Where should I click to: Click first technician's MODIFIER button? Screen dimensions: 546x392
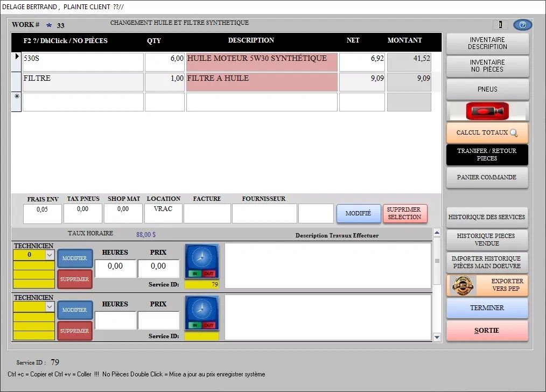point(74,258)
